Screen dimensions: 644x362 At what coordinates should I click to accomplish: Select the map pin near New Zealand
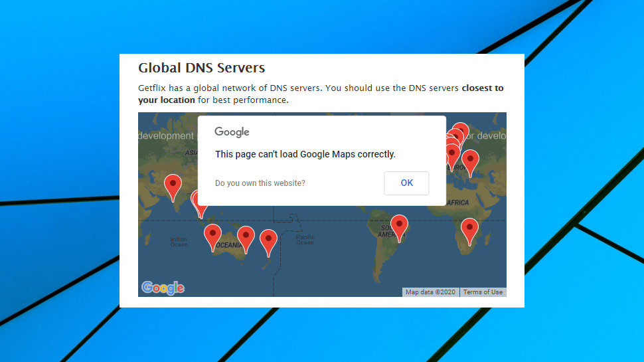(x=269, y=243)
